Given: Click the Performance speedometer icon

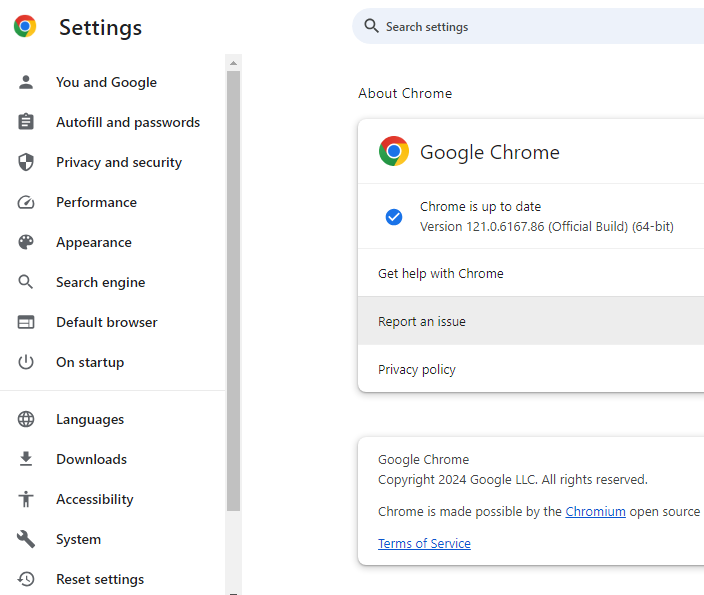Looking at the screenshot, I should pyautogui.click(x=26, y=202).
